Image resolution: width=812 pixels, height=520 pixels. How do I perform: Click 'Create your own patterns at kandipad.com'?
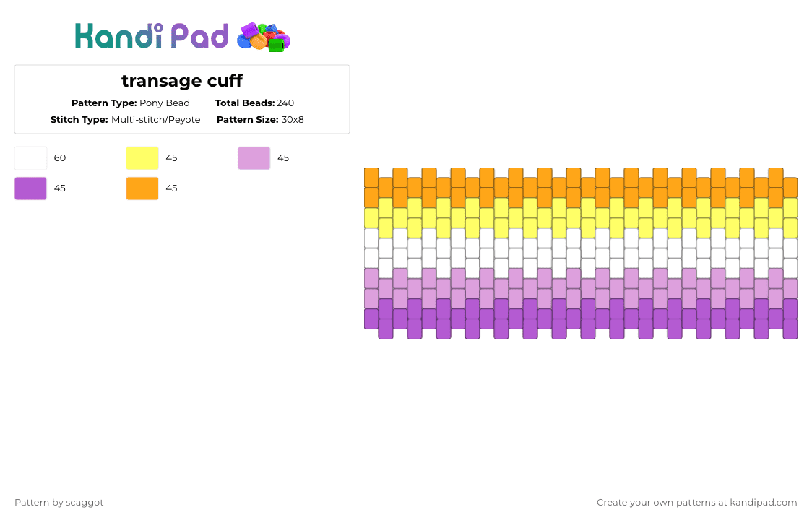tap(696, 503)
